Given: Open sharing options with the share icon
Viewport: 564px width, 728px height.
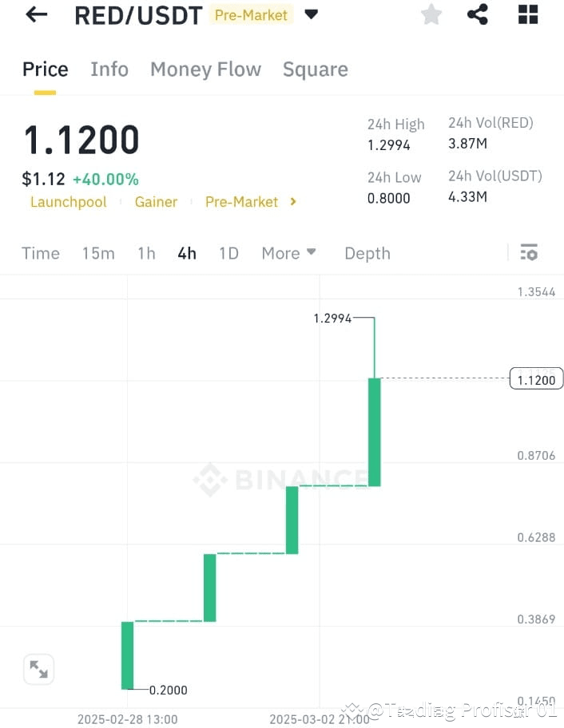Looking at the screenshot, I should point(477,14).
